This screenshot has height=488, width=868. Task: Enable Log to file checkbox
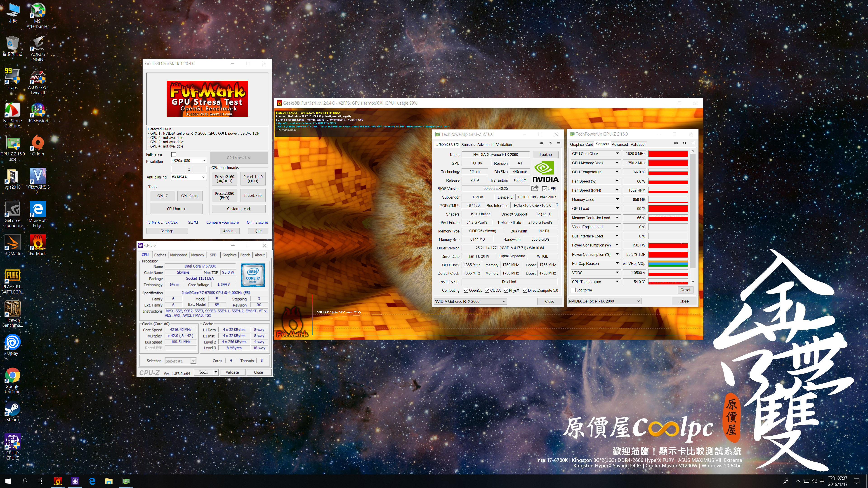click(x=573, y=290)
